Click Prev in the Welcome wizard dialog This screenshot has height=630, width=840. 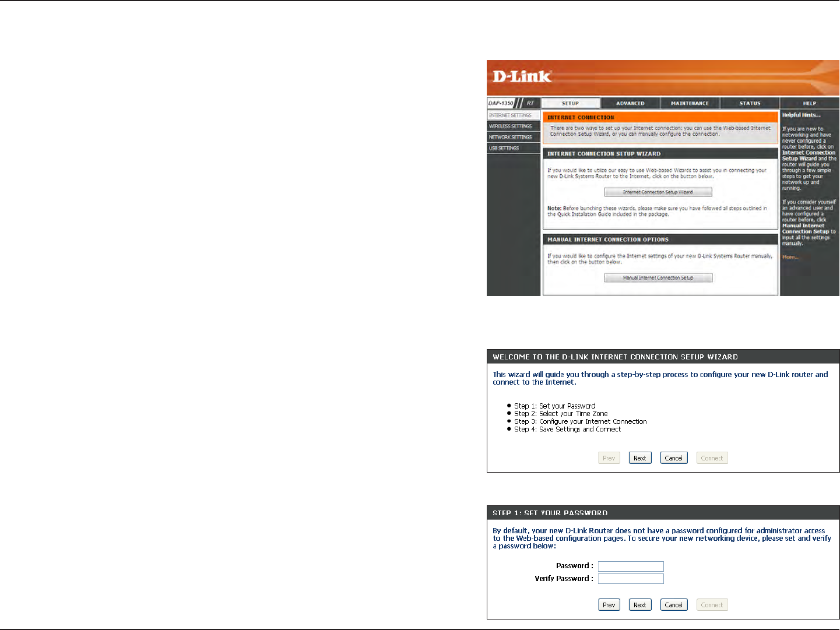point(609,458)
